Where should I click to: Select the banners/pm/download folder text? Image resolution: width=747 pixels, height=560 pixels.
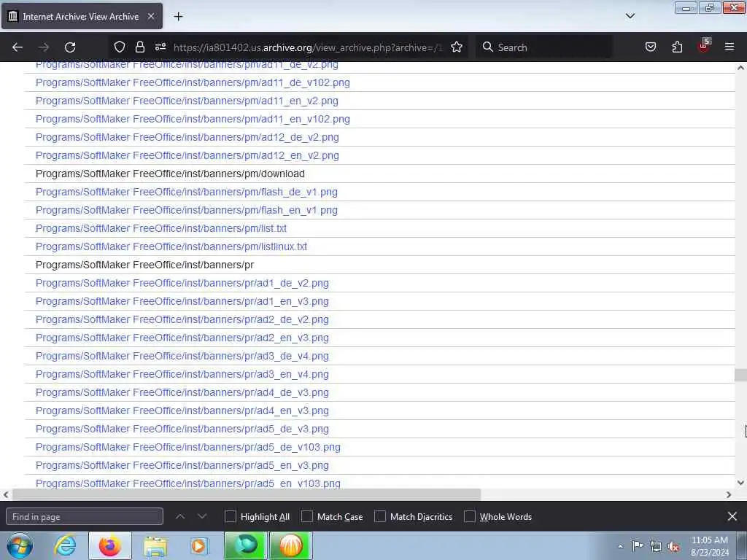click(170, 174)
